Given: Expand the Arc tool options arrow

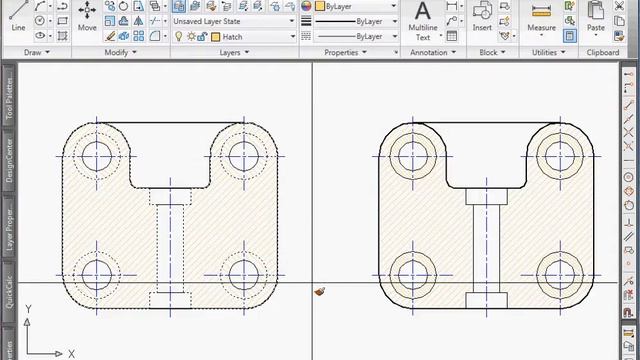Looking at the screenshot, I should point(50,6).
